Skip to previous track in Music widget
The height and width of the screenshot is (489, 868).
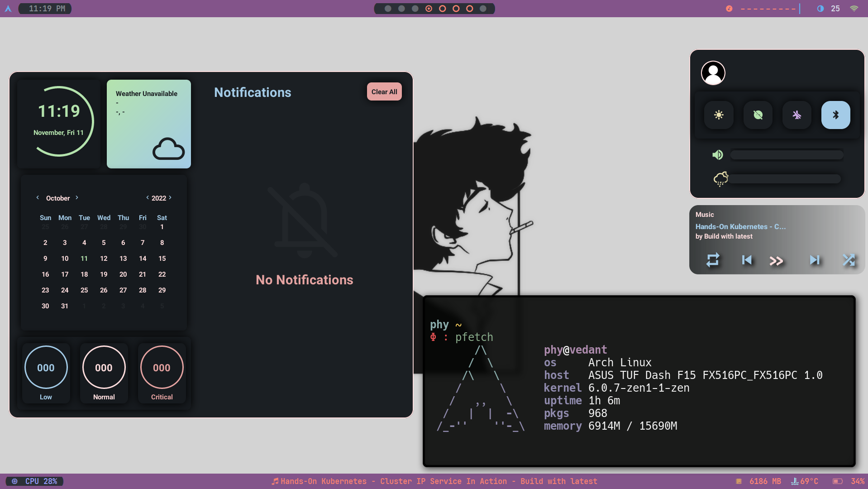coord(747,260)
